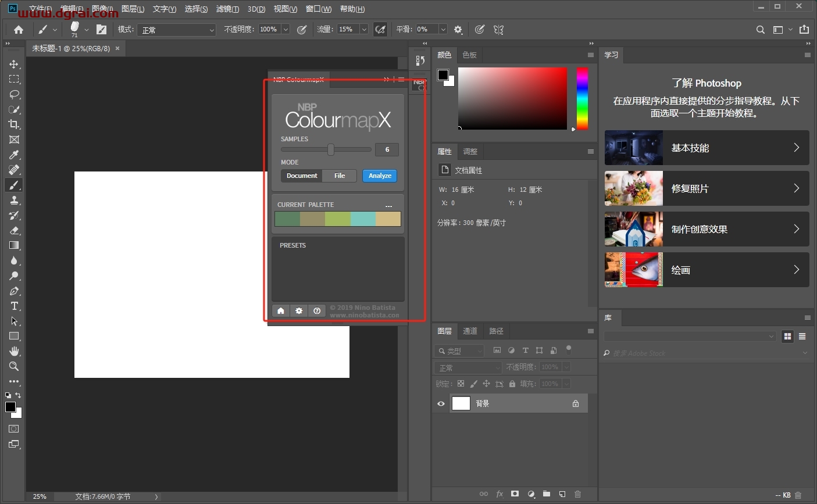Image resolution: width=817 pixels, height=504 pixels.
Task: Click the ColourmapX settings gear icon
Action: (x=299, y=311)
